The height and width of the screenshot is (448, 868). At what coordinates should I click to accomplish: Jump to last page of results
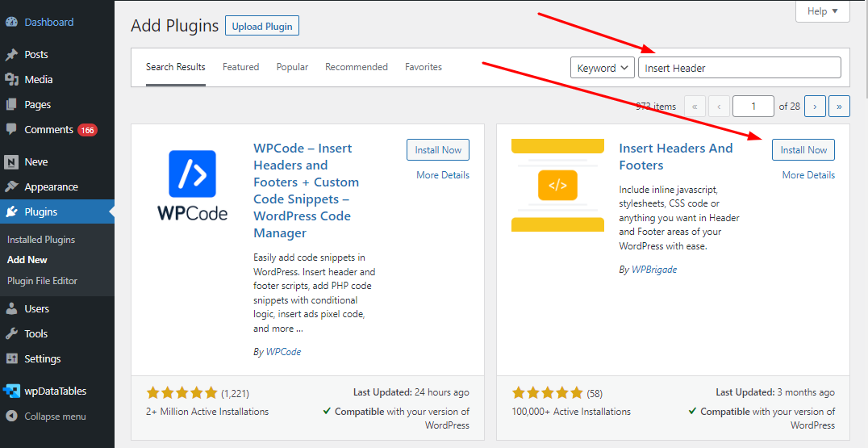coord(839,107)
